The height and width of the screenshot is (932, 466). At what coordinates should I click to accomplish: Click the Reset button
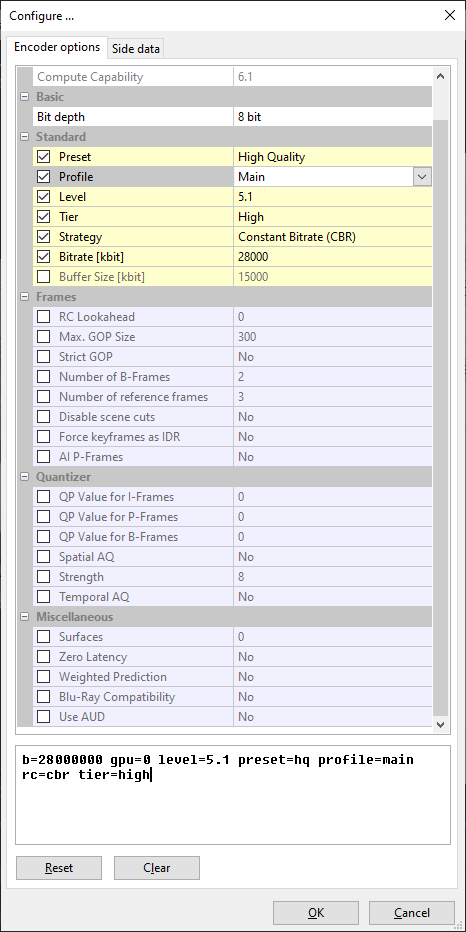click(x=59, y=868)
